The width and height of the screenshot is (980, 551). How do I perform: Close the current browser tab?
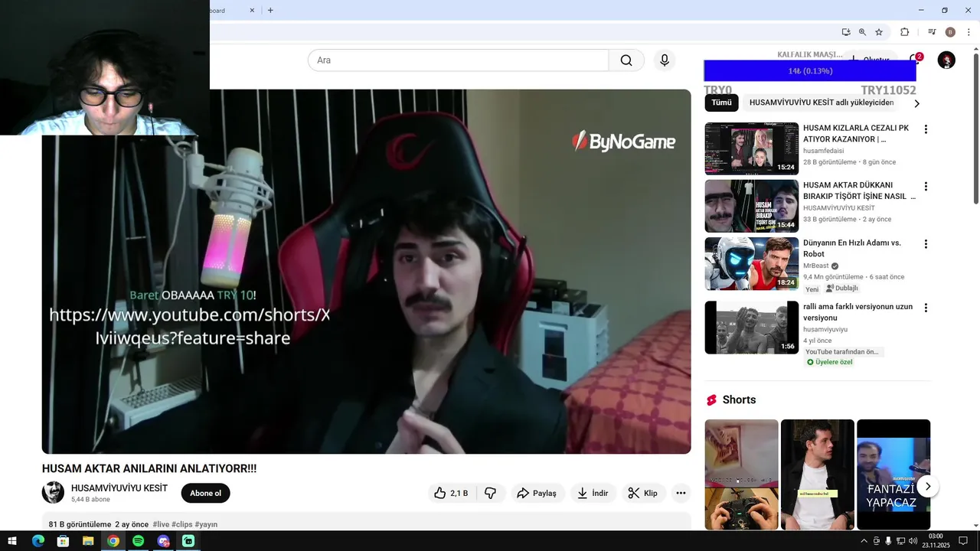tap(253, 10)
